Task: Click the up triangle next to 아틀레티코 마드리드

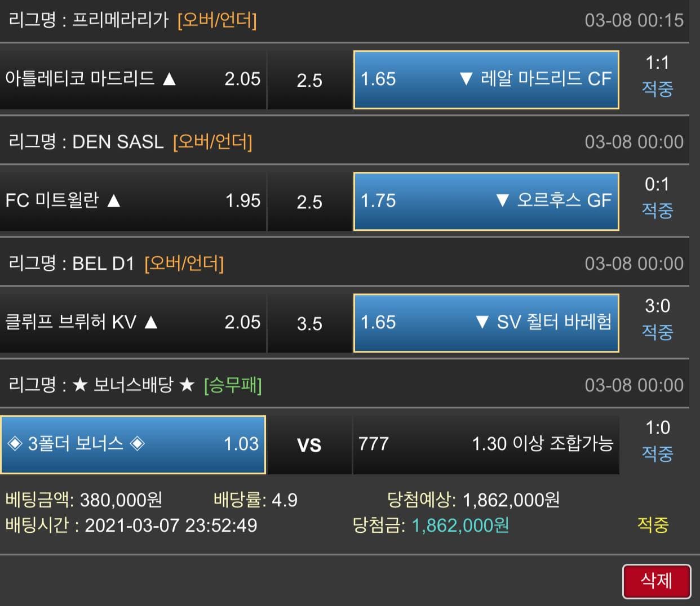Action: point(169,78)
